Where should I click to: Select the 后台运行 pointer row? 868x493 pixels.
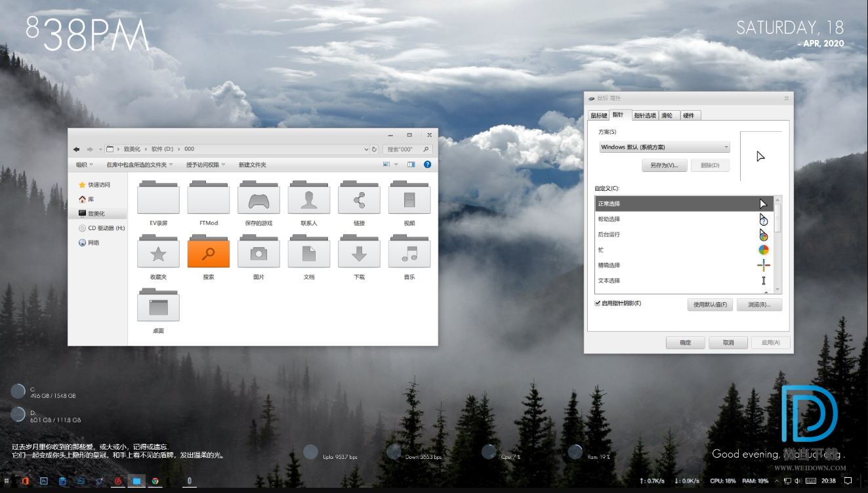[x=684, y=234]
